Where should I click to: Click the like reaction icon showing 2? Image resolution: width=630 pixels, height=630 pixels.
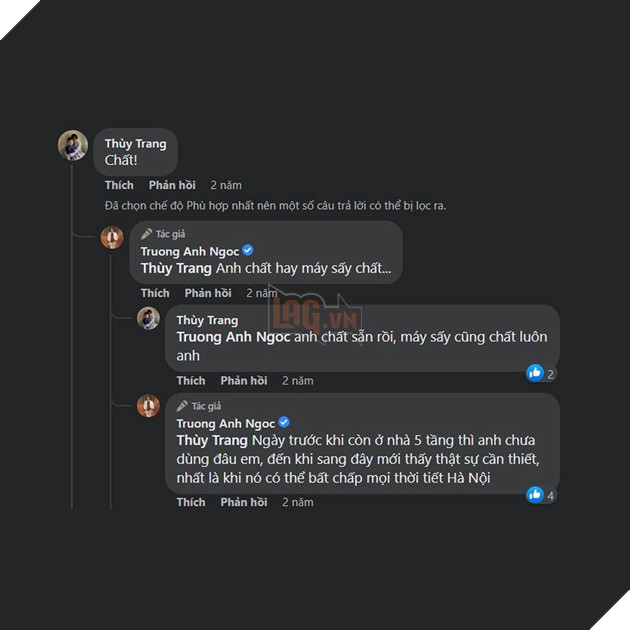535,373
